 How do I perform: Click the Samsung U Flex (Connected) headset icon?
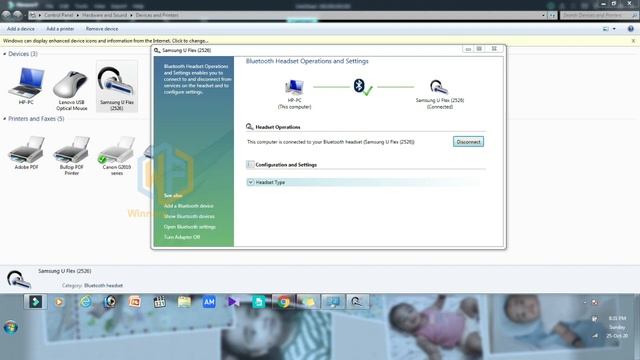click(439, 87)
